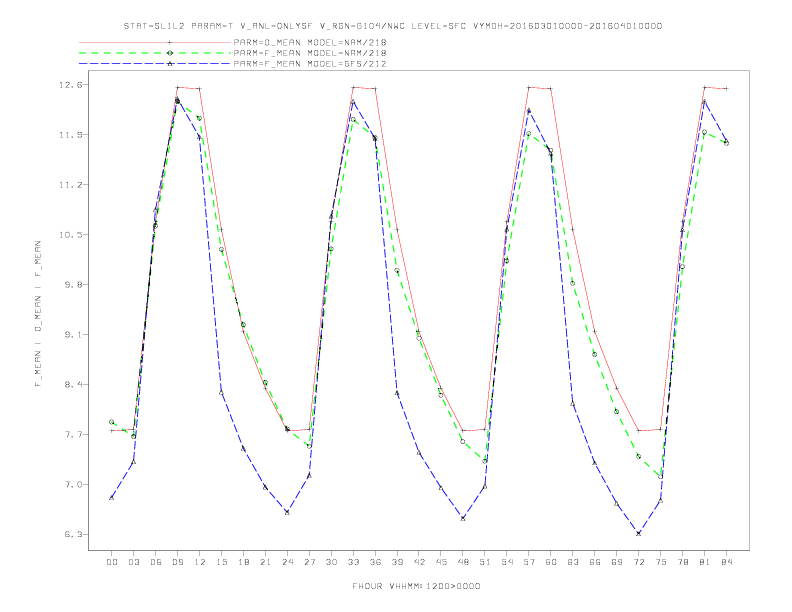Click the y-axis tick label 6.3
Image resolution: width=792 pixels, height=612 pixels.
click(73, 535)
